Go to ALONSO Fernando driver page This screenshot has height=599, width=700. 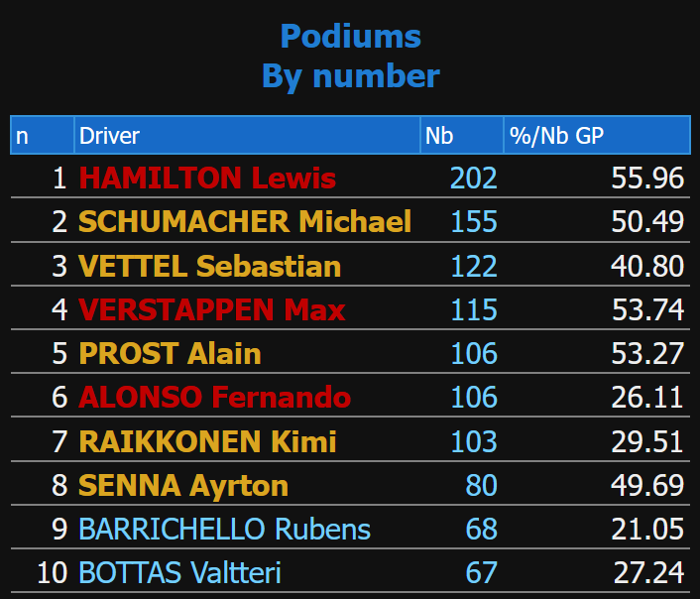click(x=214, y=398)
